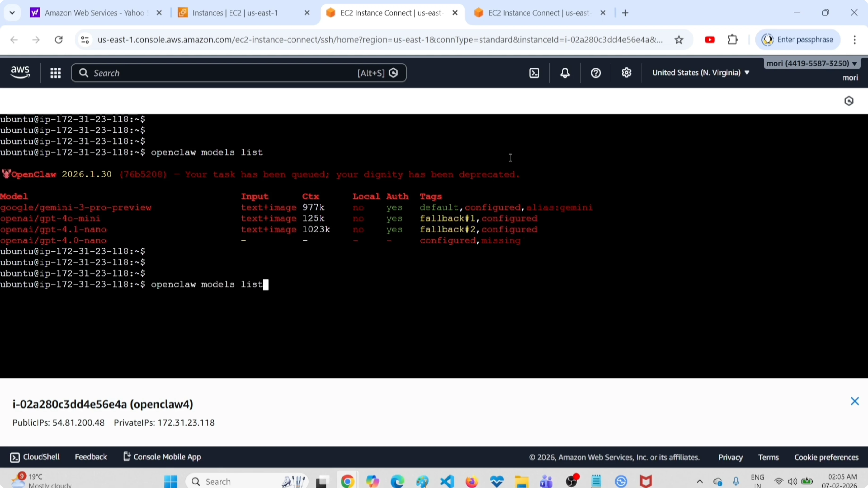This screenshot has height=488, width=868.
Task: Open the mori (4419-5587-3250) account dropdown
Action: (x=812, y=63)
